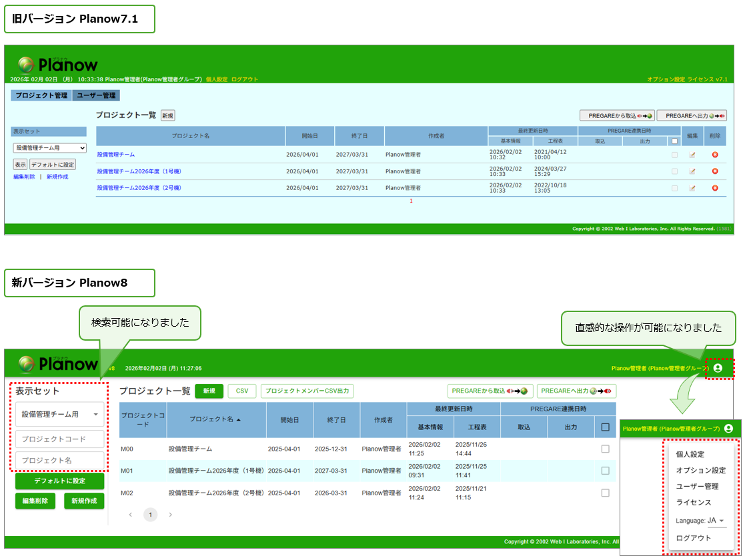This screenshot has width=747, height=560.
Task: Switch to ユーザー管理 tab in old version
Action: pos(96,95)
